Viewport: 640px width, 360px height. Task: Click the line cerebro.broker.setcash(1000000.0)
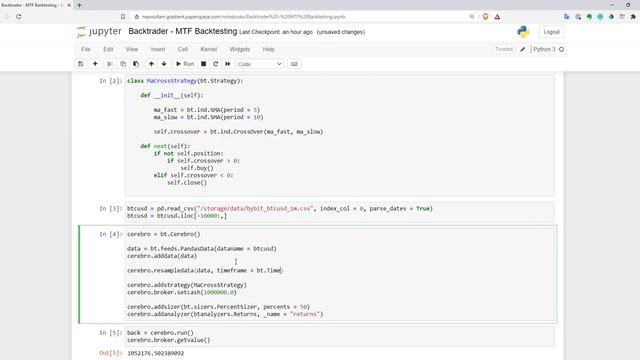coord(182,292)
